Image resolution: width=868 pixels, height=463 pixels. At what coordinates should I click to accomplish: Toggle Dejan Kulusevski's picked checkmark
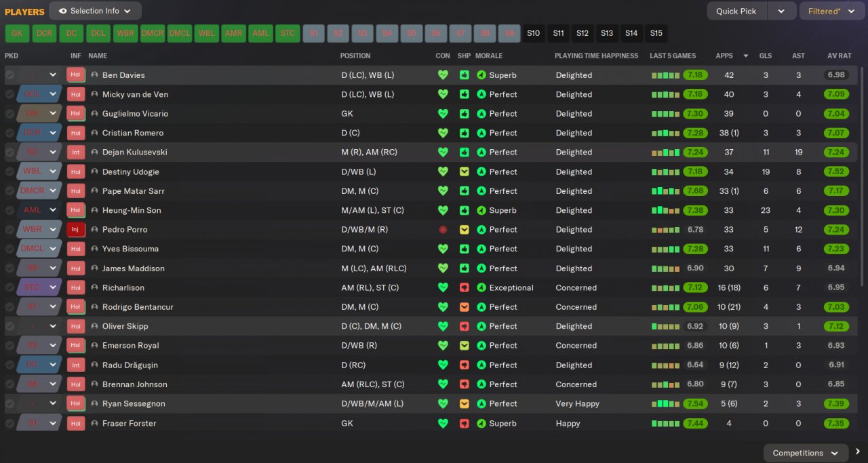point(9,153)
